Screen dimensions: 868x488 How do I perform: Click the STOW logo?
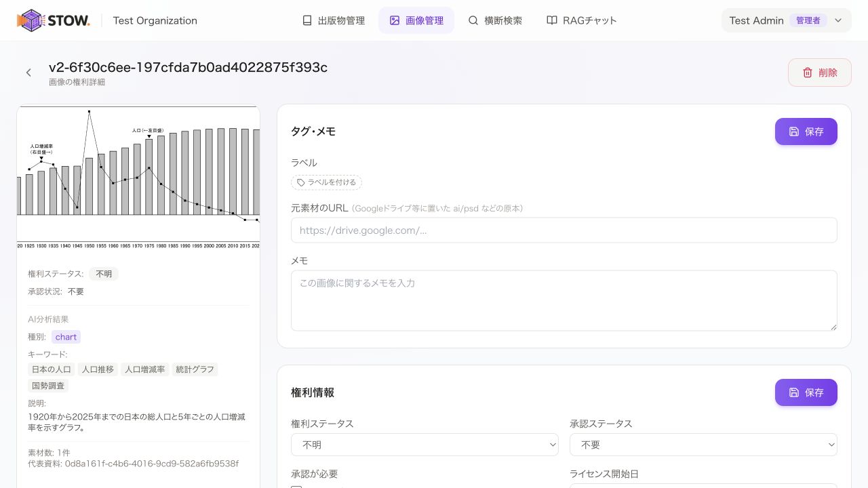54,20
